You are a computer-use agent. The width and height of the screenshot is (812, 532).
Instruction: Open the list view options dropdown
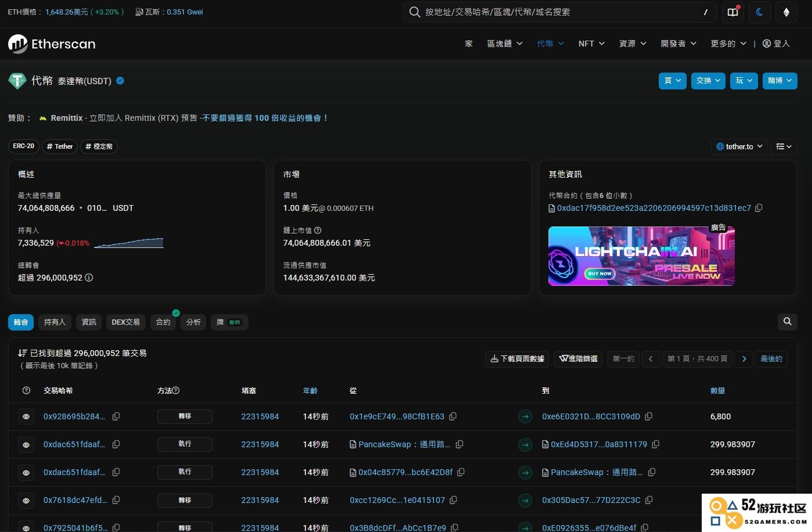pyautogui.click(x=784, y=146)
